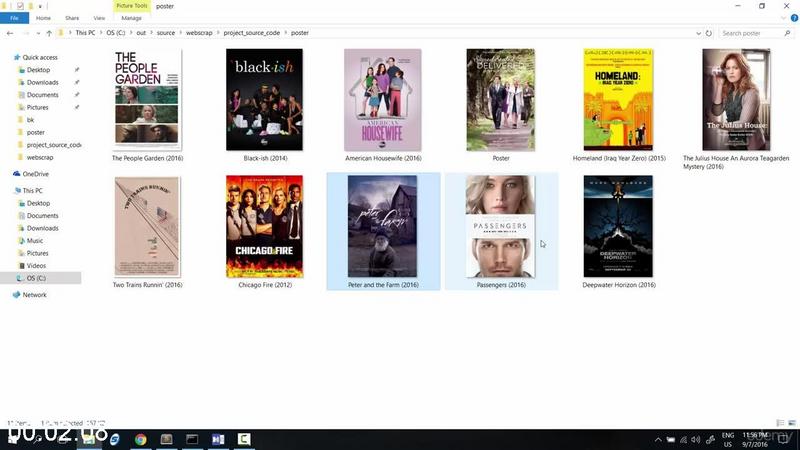Select Deepwater Horizon (2016) poster thumbnail
The width and height of the screenshot is (800, 450).
click(618, 227)
